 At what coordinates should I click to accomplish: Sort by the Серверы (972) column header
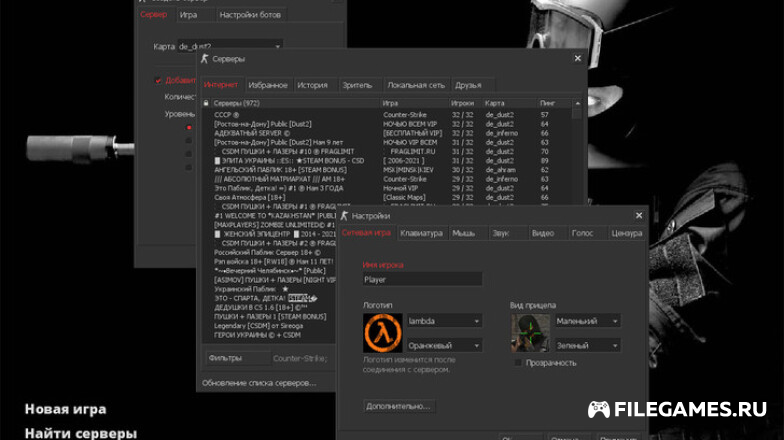[x=295, y=103]
